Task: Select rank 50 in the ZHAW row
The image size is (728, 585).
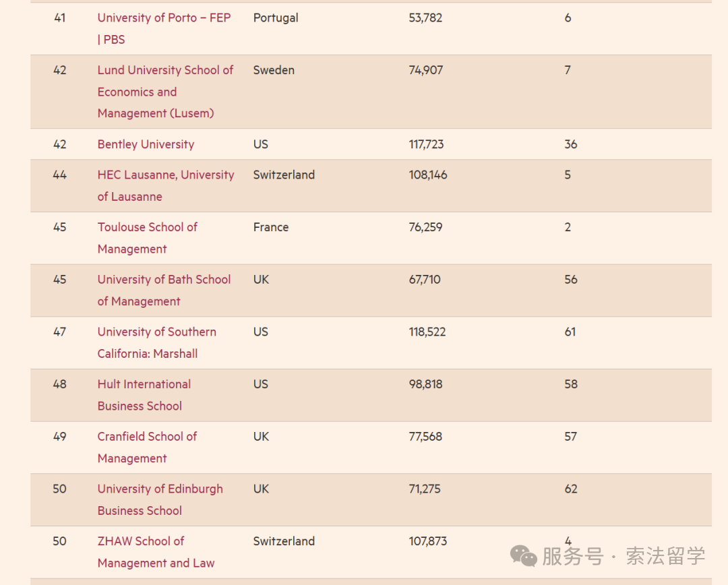Action: (59, 541)
